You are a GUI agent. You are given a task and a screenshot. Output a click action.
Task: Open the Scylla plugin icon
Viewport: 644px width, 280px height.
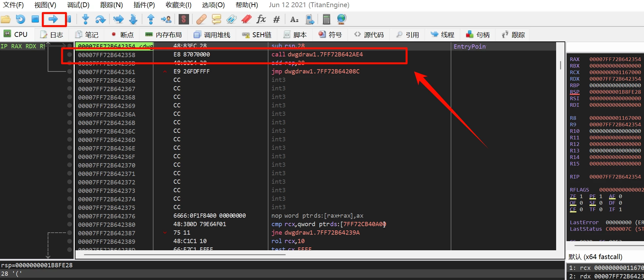tap(184, 19)
